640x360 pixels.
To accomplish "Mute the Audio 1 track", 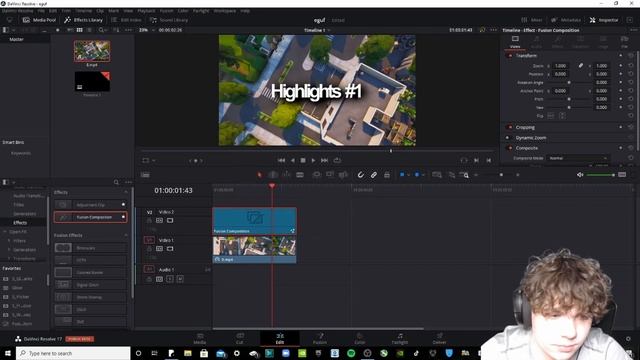I will (180, 279).
